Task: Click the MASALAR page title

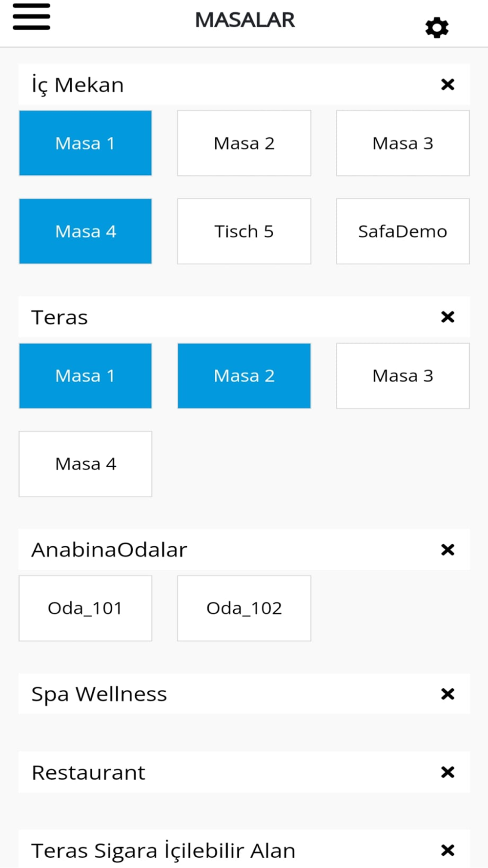Action: point(244,20)
